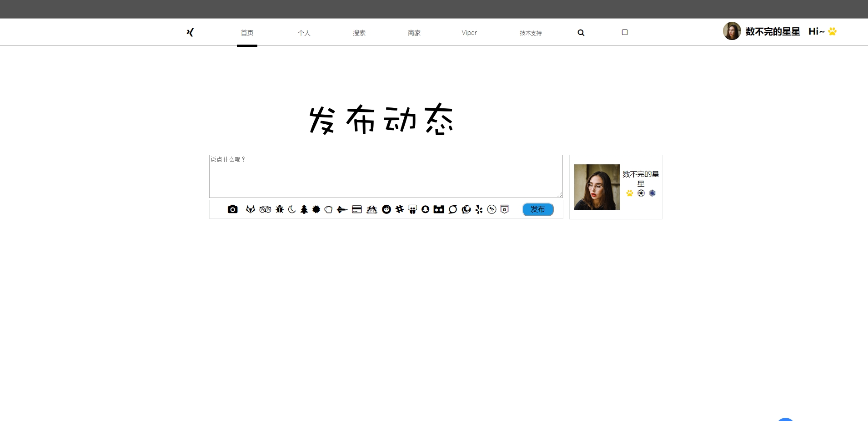The image size is (868, 421).
Task: Click the magnifier search icon in the navbar
Action: [x=581, y=33]
